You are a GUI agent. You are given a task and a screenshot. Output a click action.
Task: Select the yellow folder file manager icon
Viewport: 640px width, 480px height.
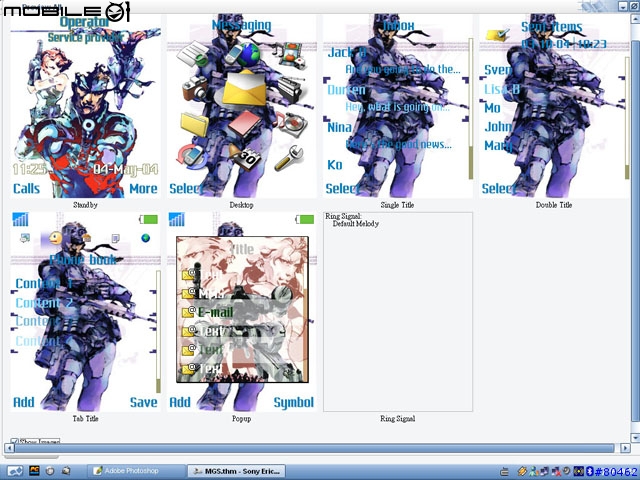tap(195, 124)
